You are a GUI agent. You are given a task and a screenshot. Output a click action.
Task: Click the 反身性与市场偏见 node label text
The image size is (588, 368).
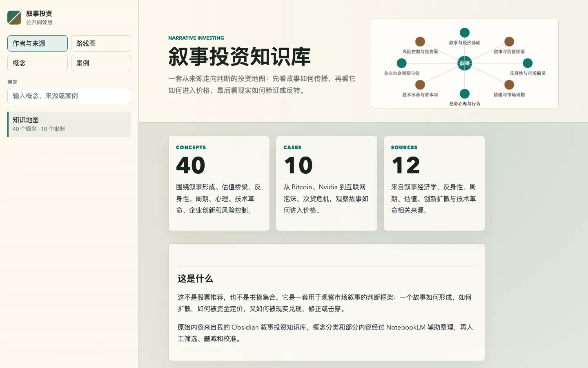[528, 73]
